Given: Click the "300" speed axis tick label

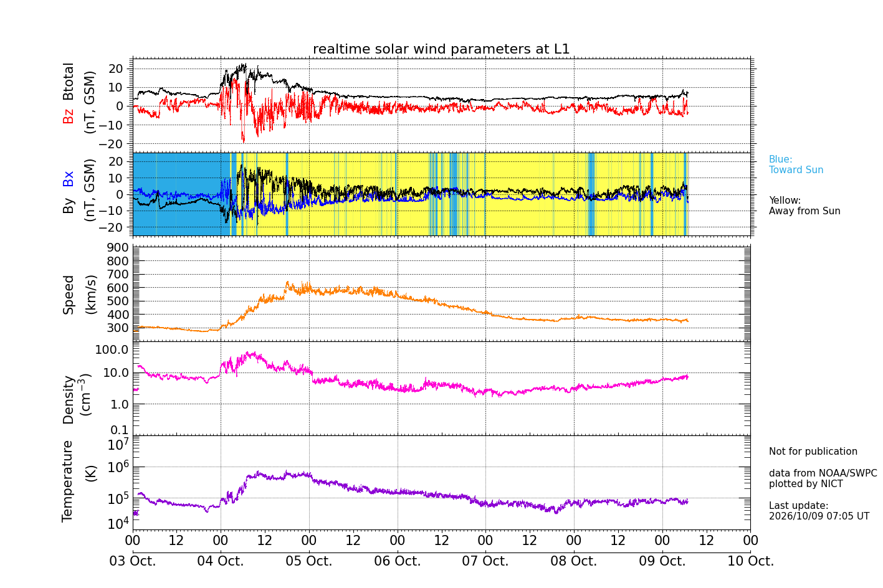Looking at the screenshot, I should (118, 328).
